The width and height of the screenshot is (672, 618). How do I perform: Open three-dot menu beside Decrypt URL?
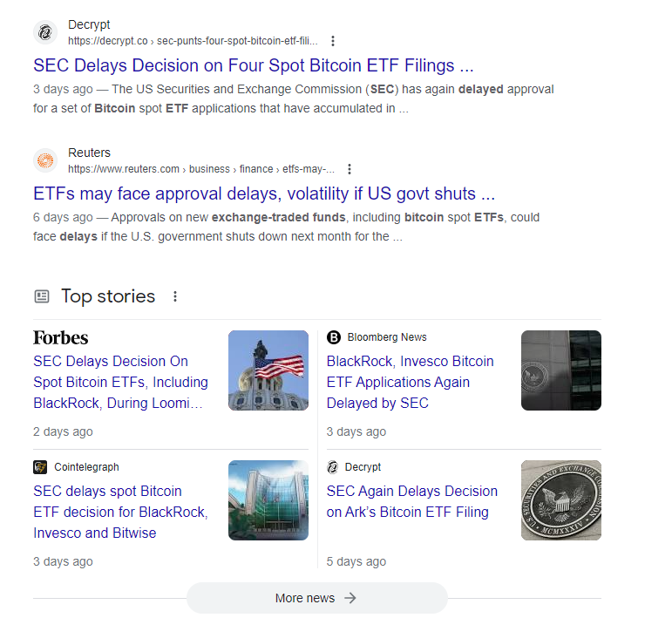tap(333, 41)
